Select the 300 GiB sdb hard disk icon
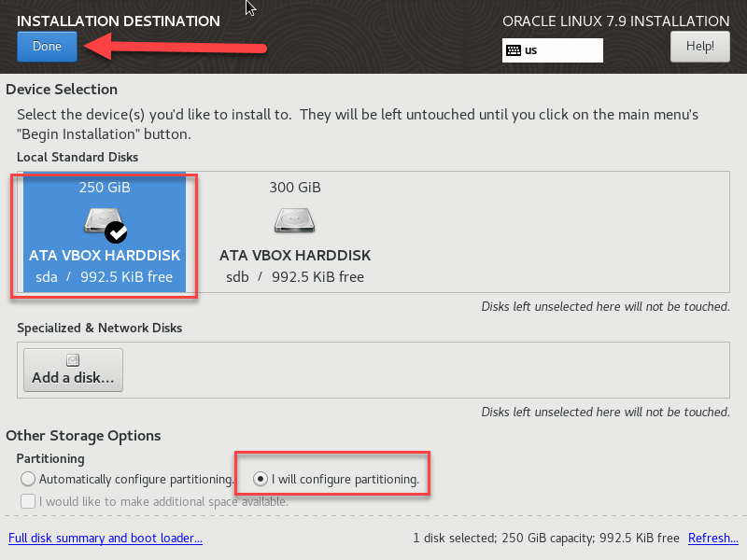Image resolution: width=747 pixels, height=560 pixels. pos(294,221)
